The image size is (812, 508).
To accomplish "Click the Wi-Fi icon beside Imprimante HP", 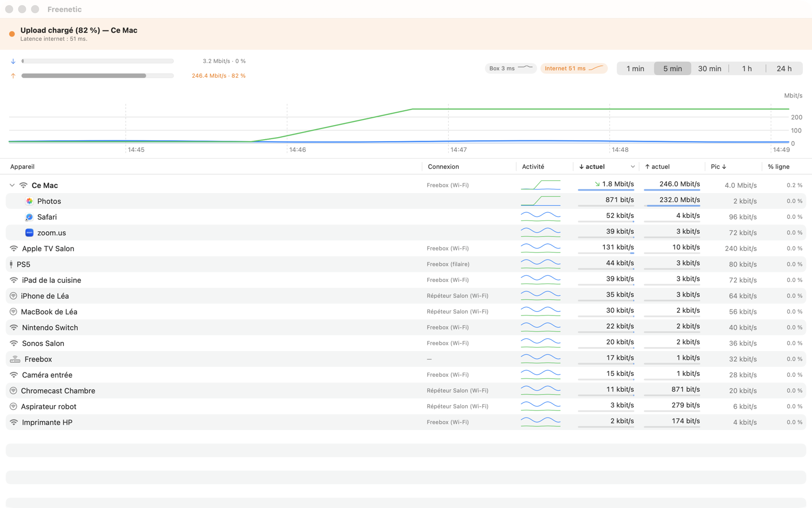I will pyautogui.click(x=14, y=422).
